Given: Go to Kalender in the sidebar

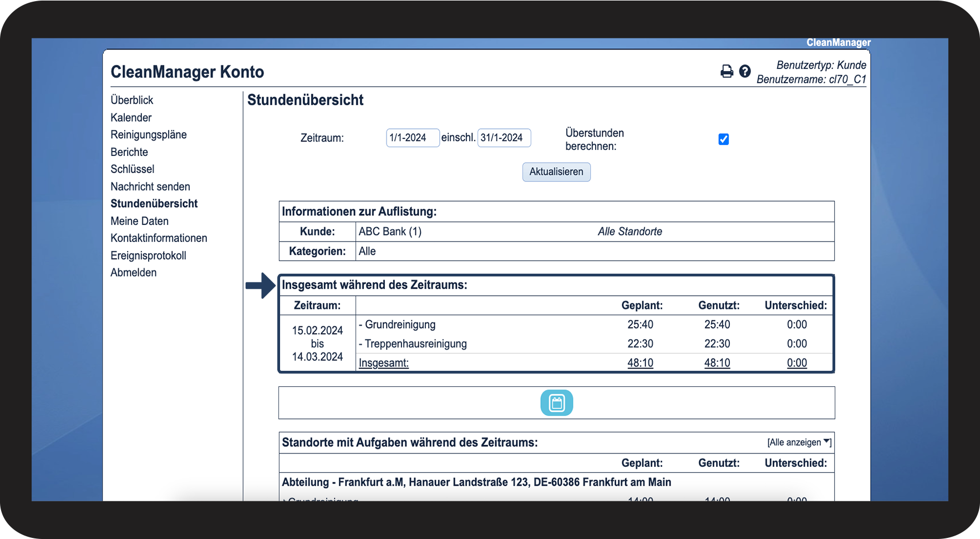Looking at the screenshot, I should [x=131, y=118].
